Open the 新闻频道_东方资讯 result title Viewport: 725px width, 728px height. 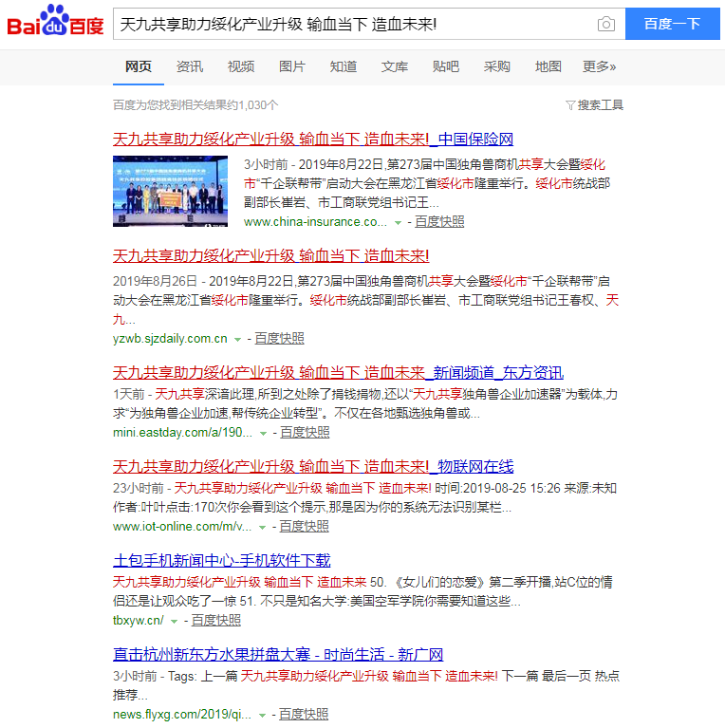pyautogui.click(x=338, y=372)
